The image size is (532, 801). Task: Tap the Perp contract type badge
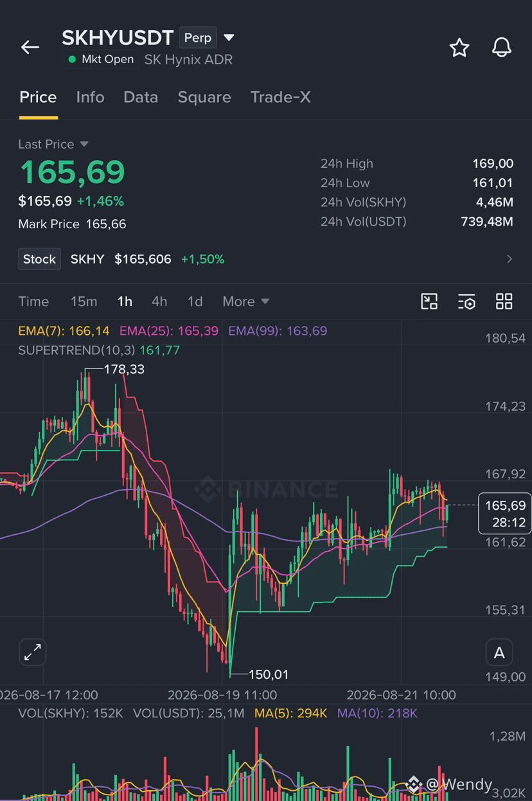coord(198,38)
